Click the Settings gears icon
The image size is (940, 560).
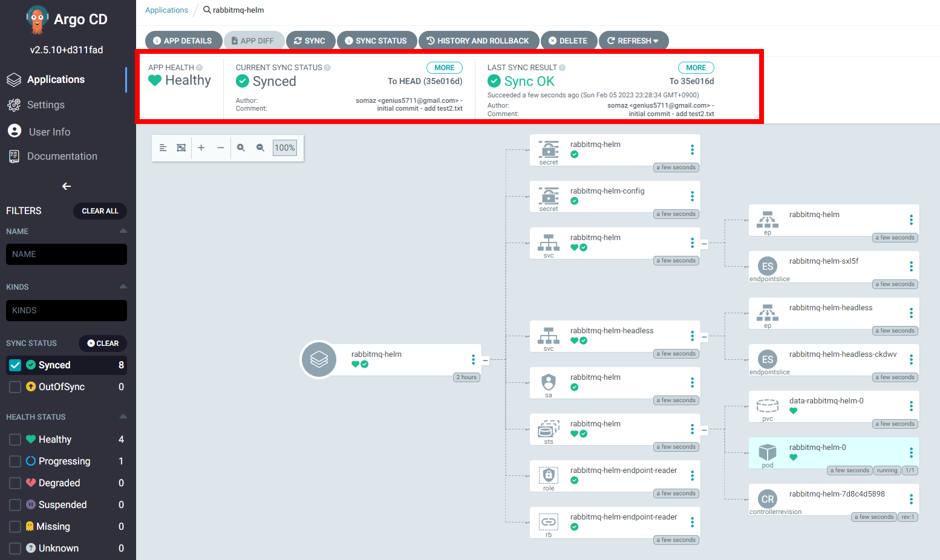(14, 105)
